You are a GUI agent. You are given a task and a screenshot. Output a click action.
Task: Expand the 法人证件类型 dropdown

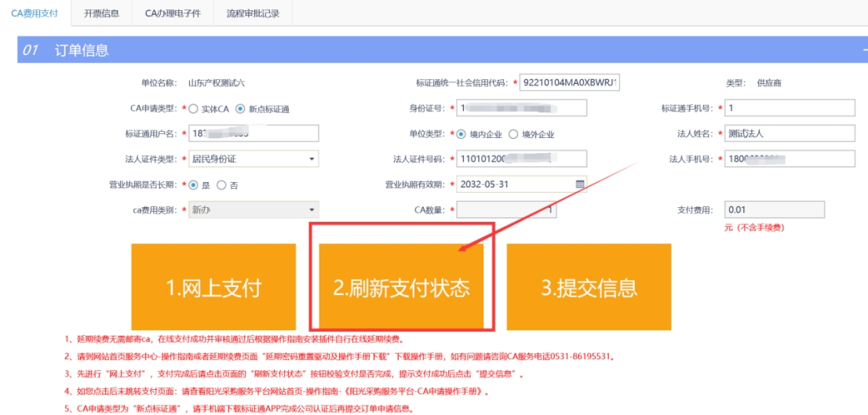point(312,159)
